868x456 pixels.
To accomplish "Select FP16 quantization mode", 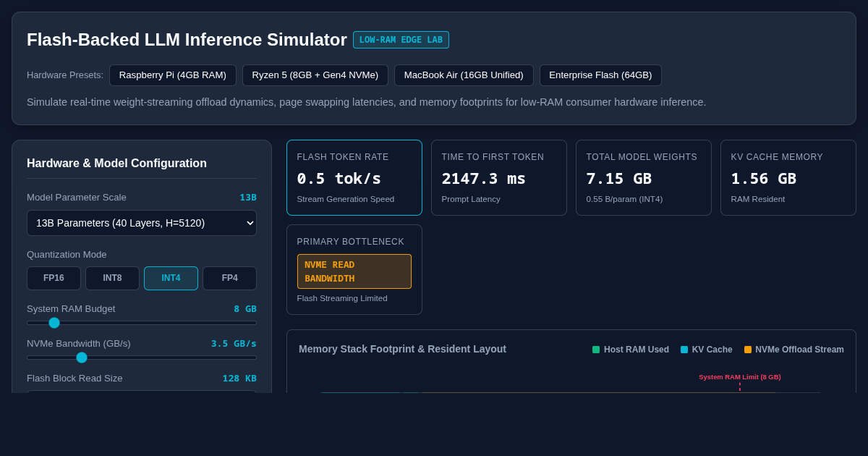I will pos(54,278).
